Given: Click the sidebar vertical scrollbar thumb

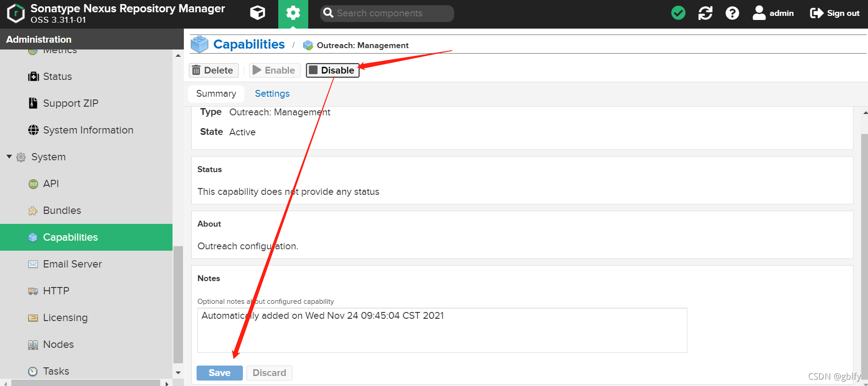Looking at the screenshot, I should pyautogui.click(x=178, y=304).
